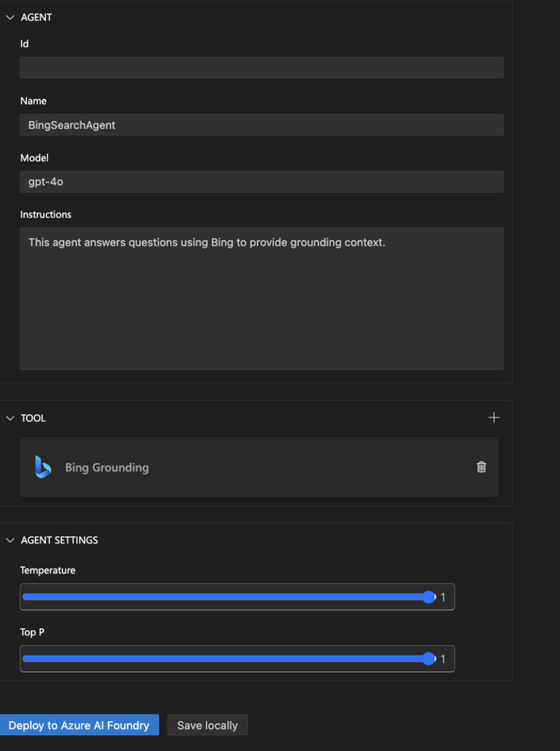Viewport: 560px width, 751px height.
Task: Add a new tool with plus icon
Action: [494, 418]
